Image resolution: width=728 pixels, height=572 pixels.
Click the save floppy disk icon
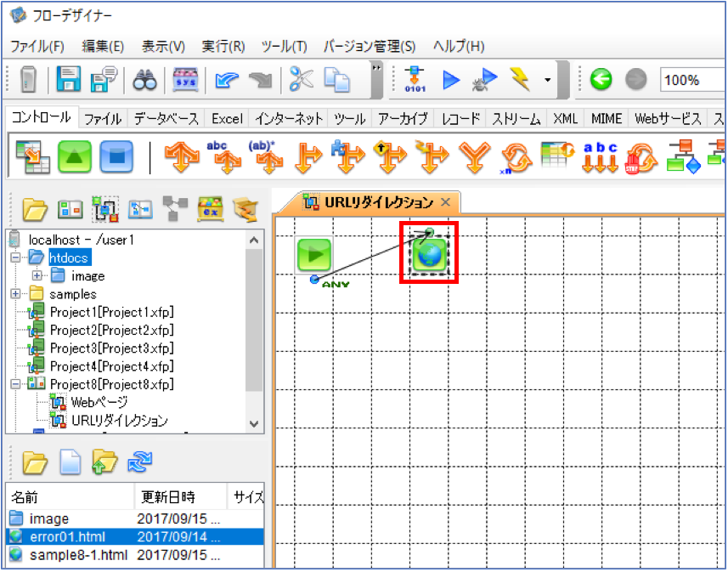coord(69,79)
